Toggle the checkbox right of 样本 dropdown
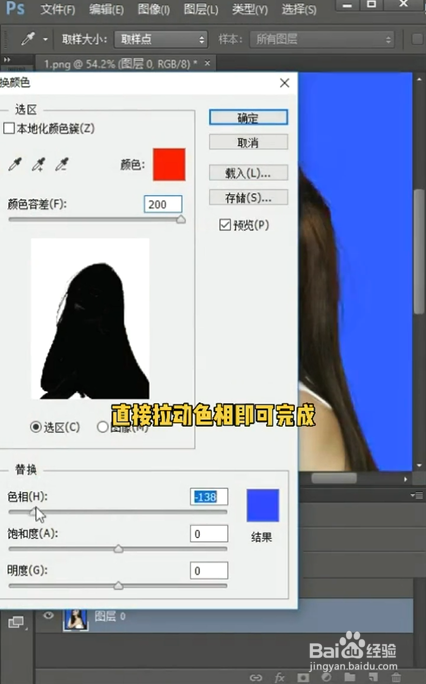The image size is (426, 684). (x=417, y=39)
